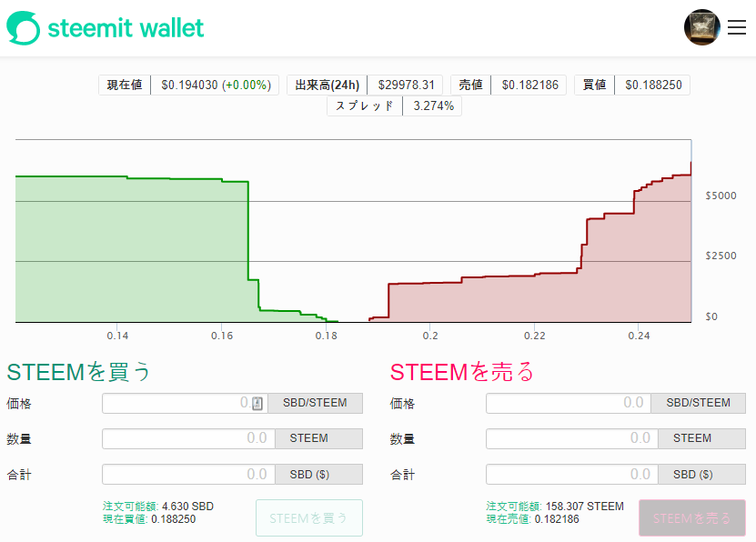Screen dimensions: 756x542
Task: Click the buy price input field
Action: [x=186, y=403]
